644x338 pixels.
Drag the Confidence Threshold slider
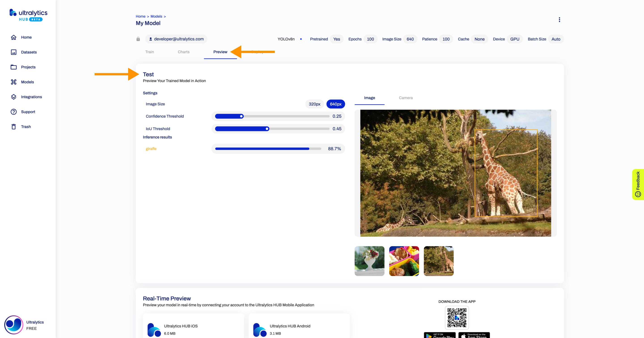(x=241, y=116)
